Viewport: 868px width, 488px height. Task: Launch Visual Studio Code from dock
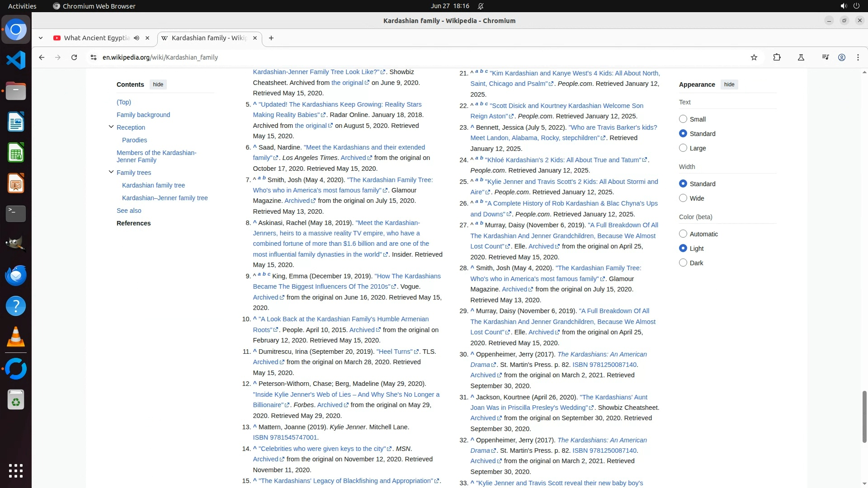click(16, 60)
